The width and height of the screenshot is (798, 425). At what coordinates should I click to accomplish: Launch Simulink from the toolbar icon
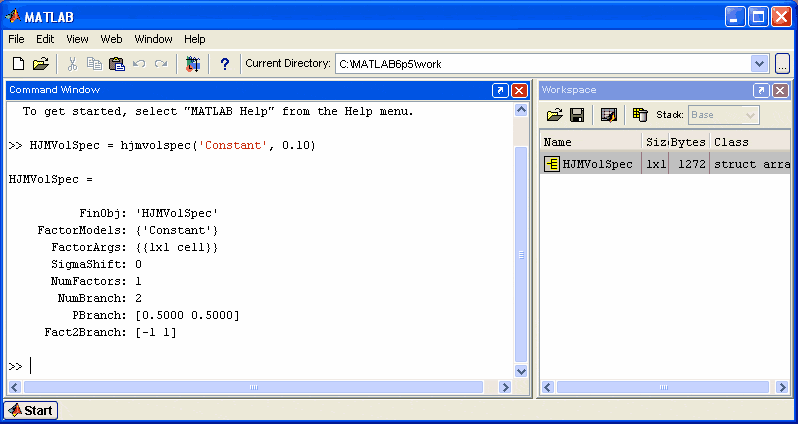click(192, 64)
